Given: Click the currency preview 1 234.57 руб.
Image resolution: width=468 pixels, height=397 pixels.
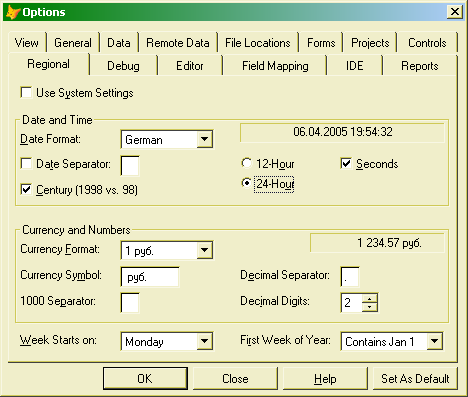Looking at the screenshot, I should pos(377,243).
